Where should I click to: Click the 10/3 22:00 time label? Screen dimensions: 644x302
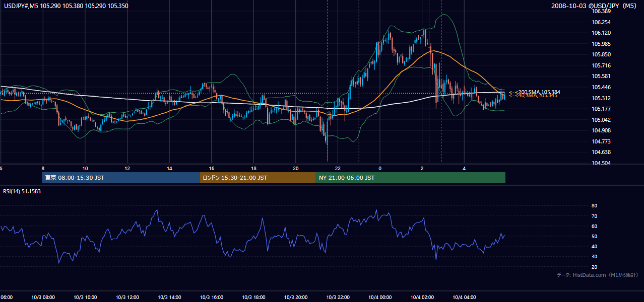(x=338, y=297)
